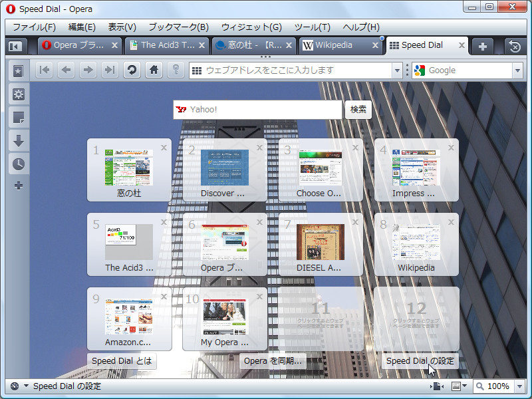The image size is (532, 399).
Task: Open the 編集(E) menu
Action: 82,27
